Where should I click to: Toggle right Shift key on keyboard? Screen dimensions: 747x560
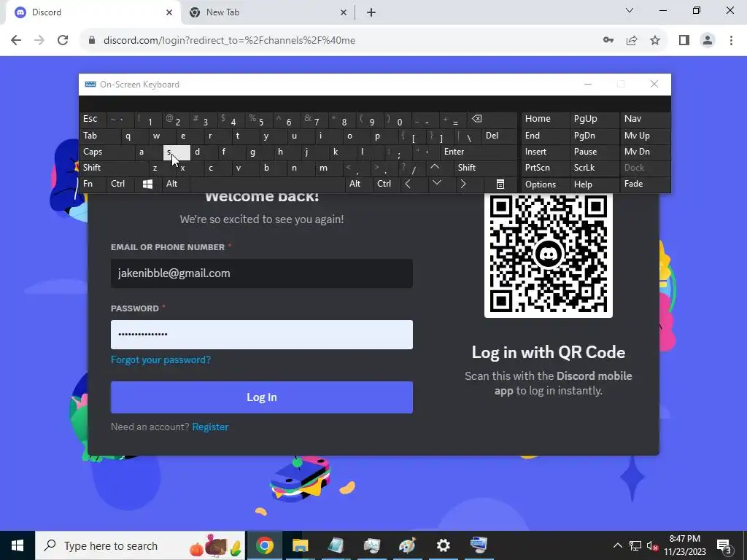coord(485,168)
